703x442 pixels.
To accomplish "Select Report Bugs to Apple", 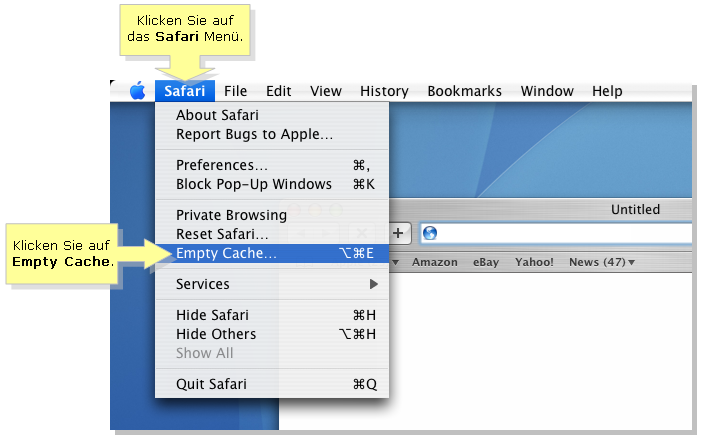I will (272, 134).
